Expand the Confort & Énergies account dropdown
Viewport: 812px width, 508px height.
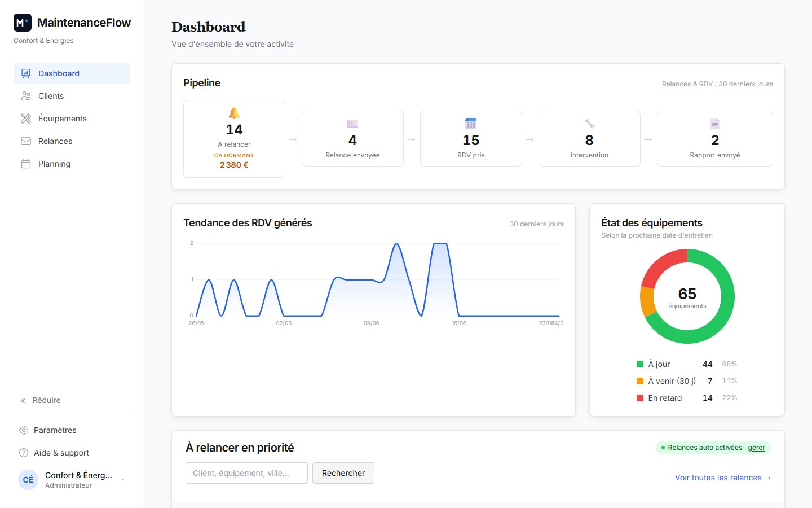pos(123,480)
